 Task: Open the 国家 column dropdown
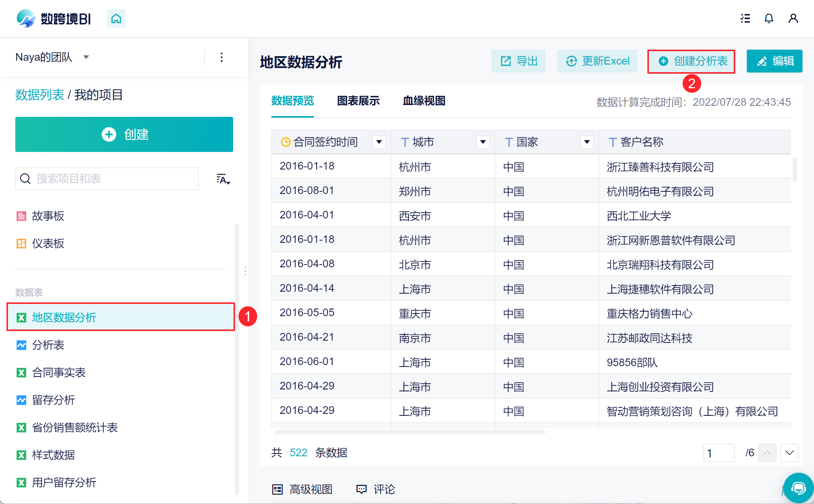click(x=587, y=142)
